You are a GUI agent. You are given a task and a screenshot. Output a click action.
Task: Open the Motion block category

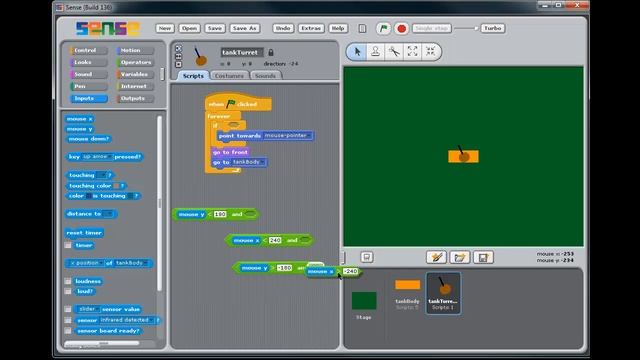point(135,51)
